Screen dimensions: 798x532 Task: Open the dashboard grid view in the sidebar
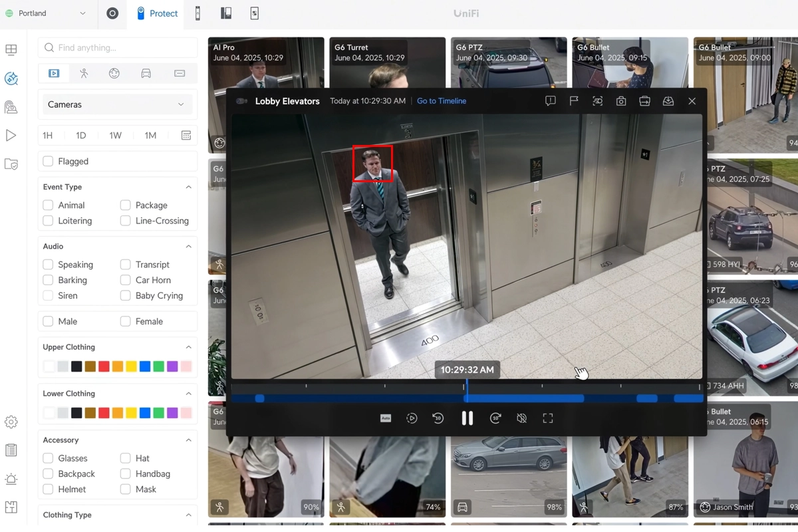11,50
